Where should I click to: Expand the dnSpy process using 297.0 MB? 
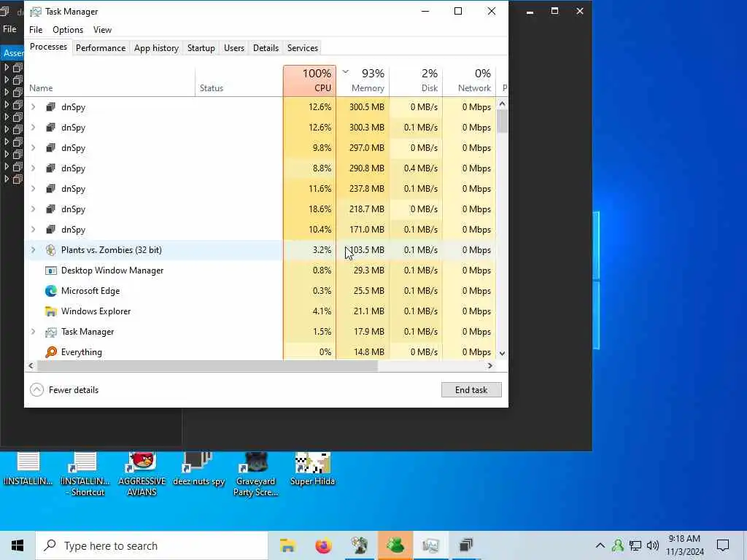tap(34, 148)
